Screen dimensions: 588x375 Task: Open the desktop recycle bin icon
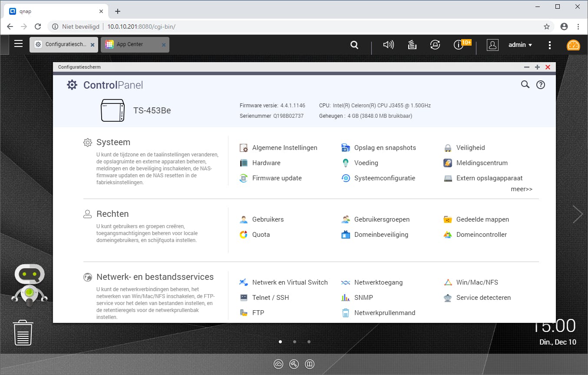pos(23,333)
